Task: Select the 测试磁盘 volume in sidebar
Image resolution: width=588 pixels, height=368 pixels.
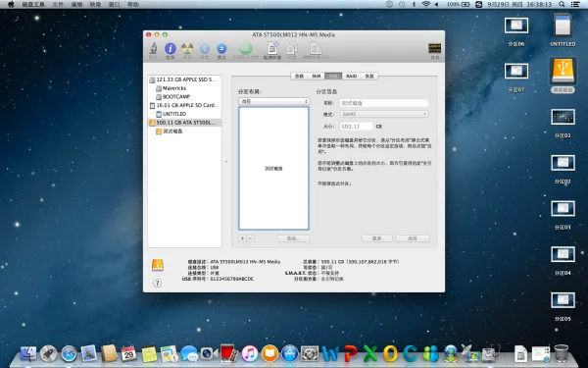Action: pos(184,131)
